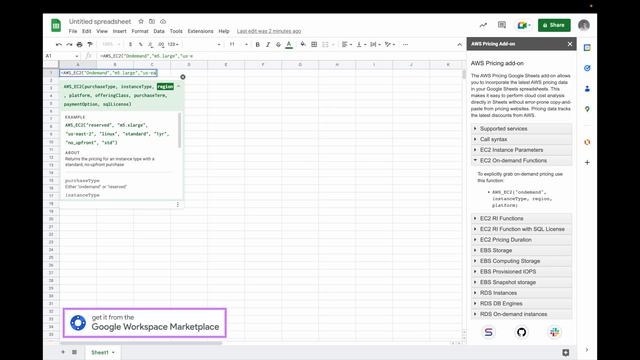The height and width of the screenshot is (360, 640).
Task: Toggle strikethrough formatting
Action: 278,44
